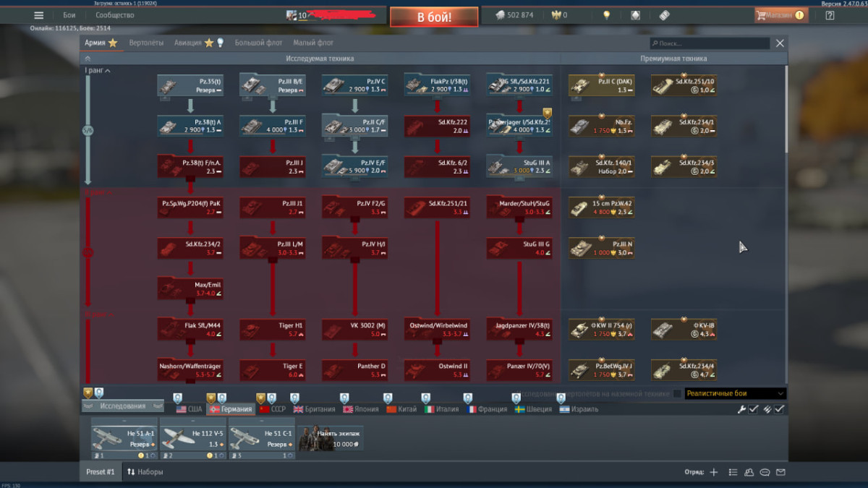Toggle helicopter research on ground vehicles checkbox
The height and width of the screenshot is (488, 868).
[677, 394]
